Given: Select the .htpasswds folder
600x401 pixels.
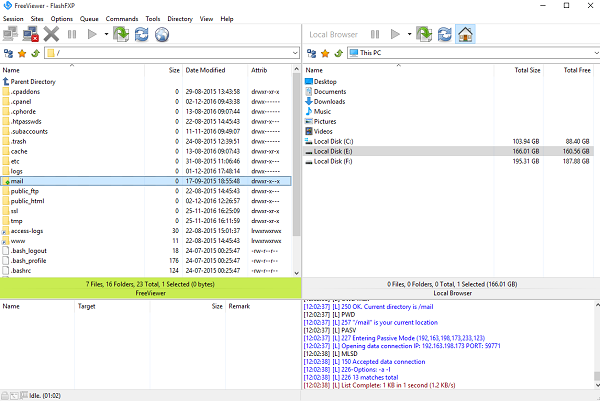Looking at the screenshot, I should pos(22,121).
